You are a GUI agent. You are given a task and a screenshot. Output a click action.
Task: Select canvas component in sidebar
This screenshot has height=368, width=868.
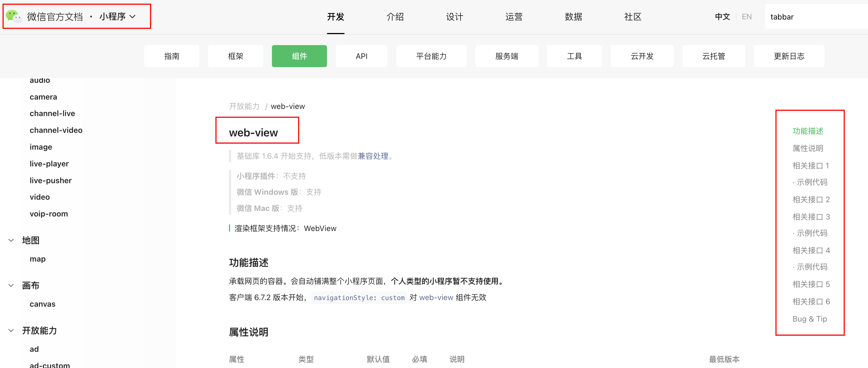[x=42, y=304]
